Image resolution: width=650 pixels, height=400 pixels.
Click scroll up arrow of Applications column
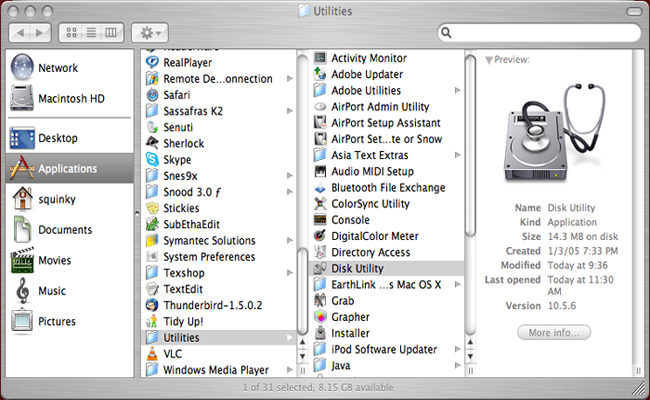(x=303, y=342)
